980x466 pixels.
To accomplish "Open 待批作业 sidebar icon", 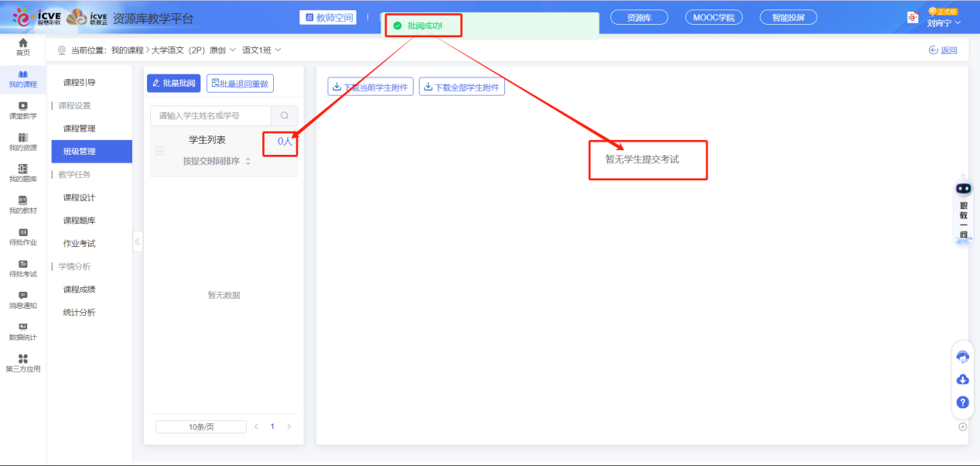I will pyautogui.click(x=23, y=237).
